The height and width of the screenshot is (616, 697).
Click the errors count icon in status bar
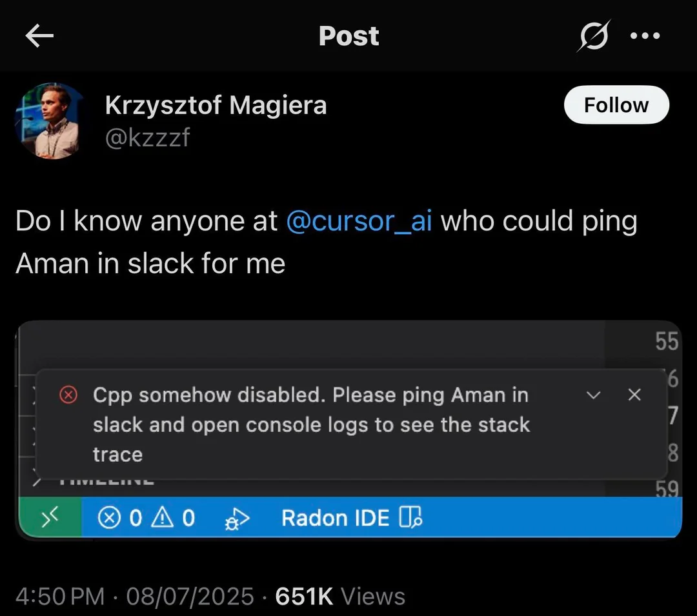coord(109,518)
